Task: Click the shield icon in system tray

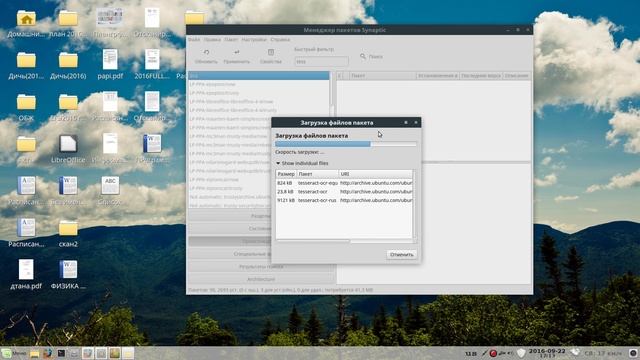Action: [x=521, y=353]
